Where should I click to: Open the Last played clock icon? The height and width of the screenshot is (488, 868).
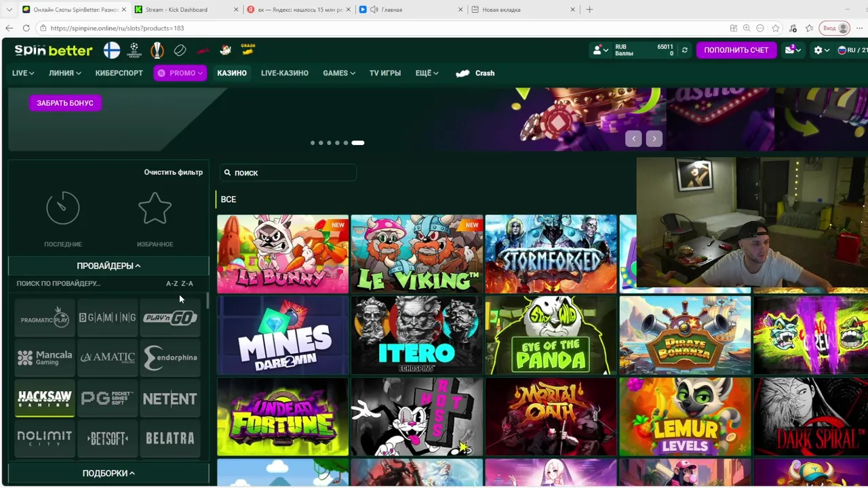click(x=63, y=208)
